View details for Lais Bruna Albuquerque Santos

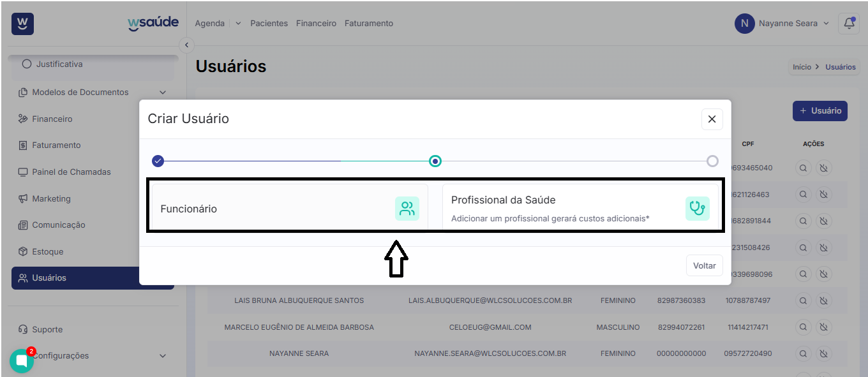pos(804,300)
